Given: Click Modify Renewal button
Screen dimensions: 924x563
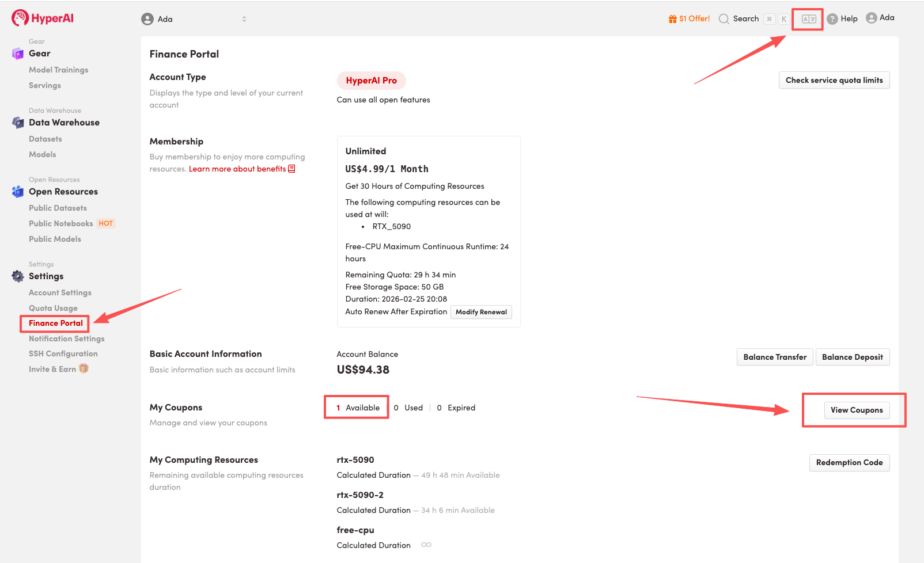Looking at the screenshot, I should click(481, 312).
